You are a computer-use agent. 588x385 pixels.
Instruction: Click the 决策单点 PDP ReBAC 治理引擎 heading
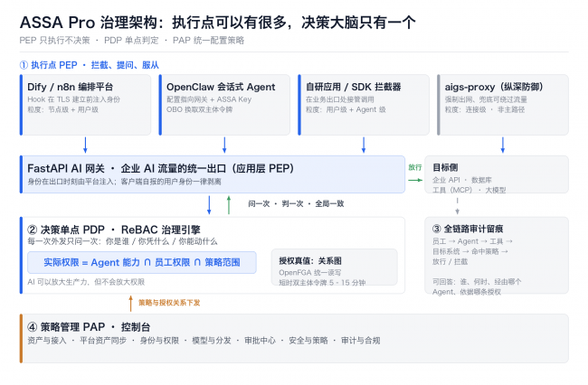tap(114, 230)
